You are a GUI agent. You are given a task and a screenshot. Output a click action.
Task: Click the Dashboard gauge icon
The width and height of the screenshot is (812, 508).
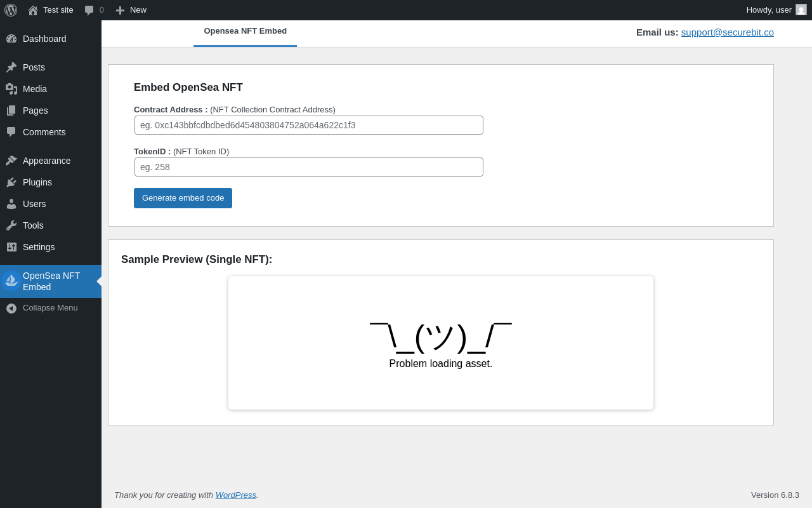(11, 39)
